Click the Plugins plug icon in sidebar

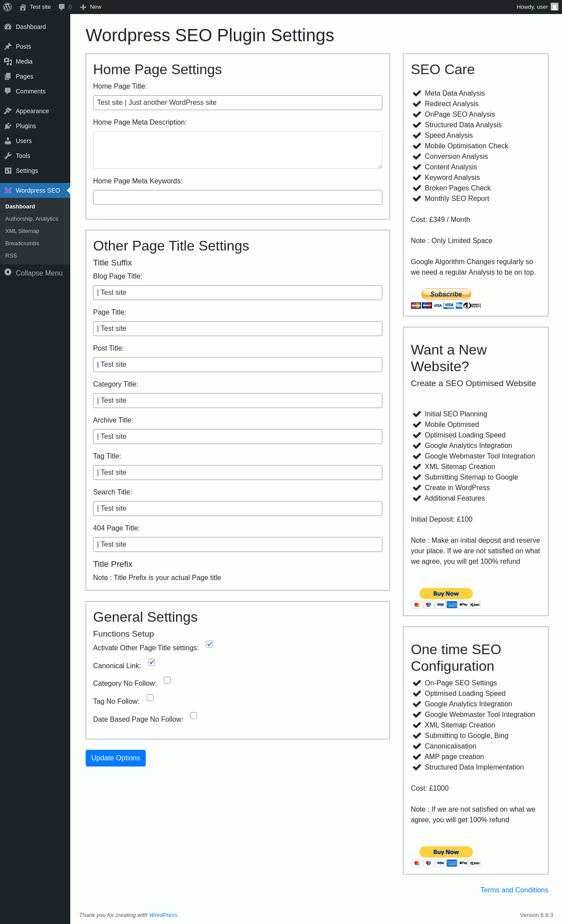8,126
